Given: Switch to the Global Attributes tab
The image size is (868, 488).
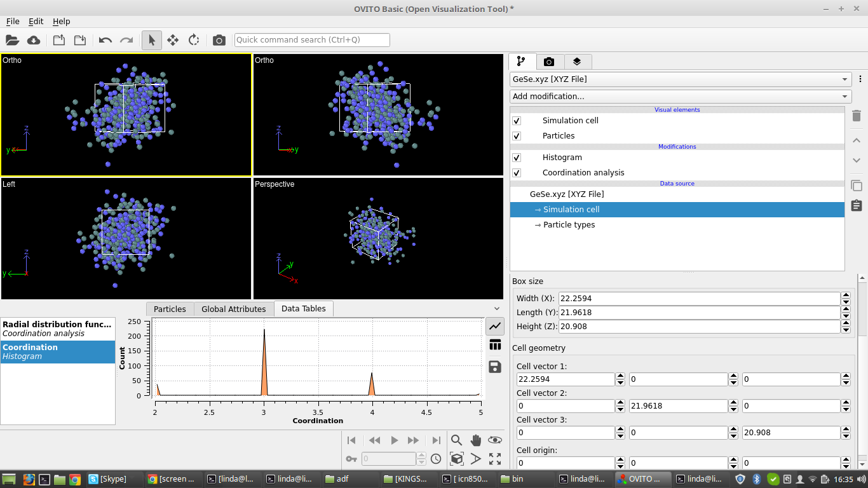Looking at the screenshot, I should pos(233,309).
